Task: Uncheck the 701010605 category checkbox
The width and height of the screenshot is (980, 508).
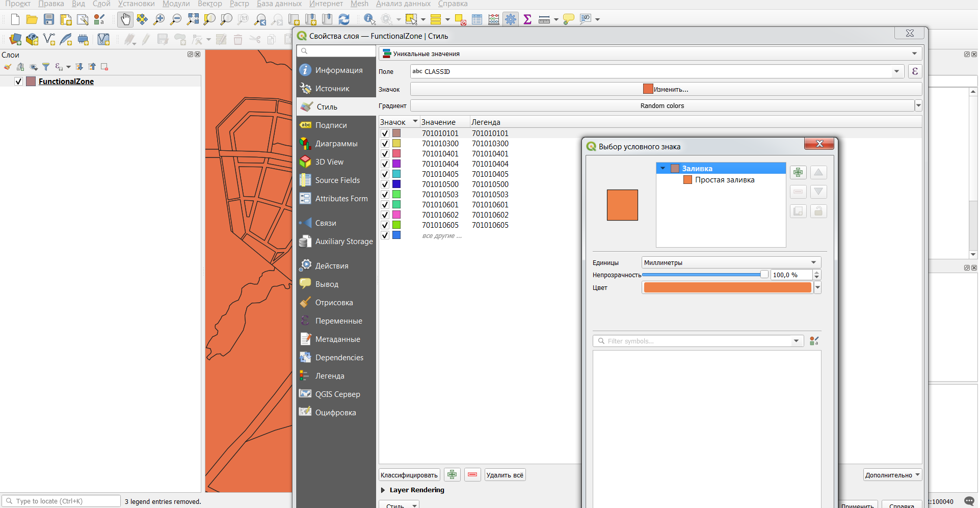Action: point(385,225)
